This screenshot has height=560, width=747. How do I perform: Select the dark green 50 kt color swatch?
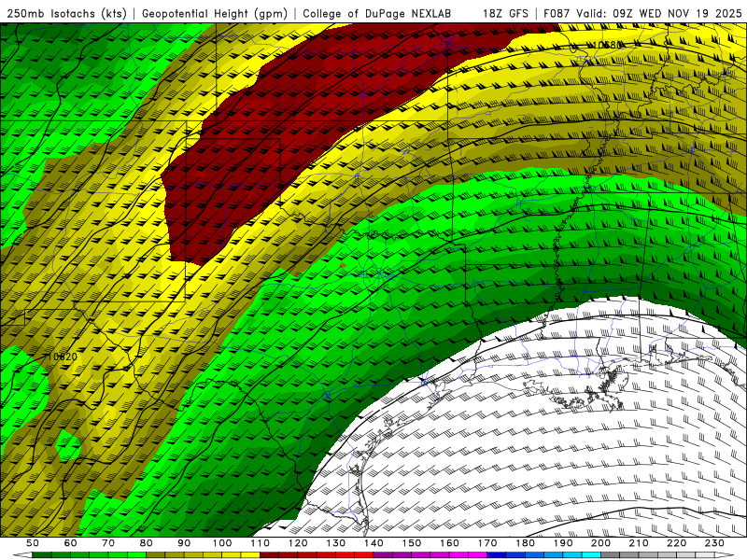tap(42, 555)
